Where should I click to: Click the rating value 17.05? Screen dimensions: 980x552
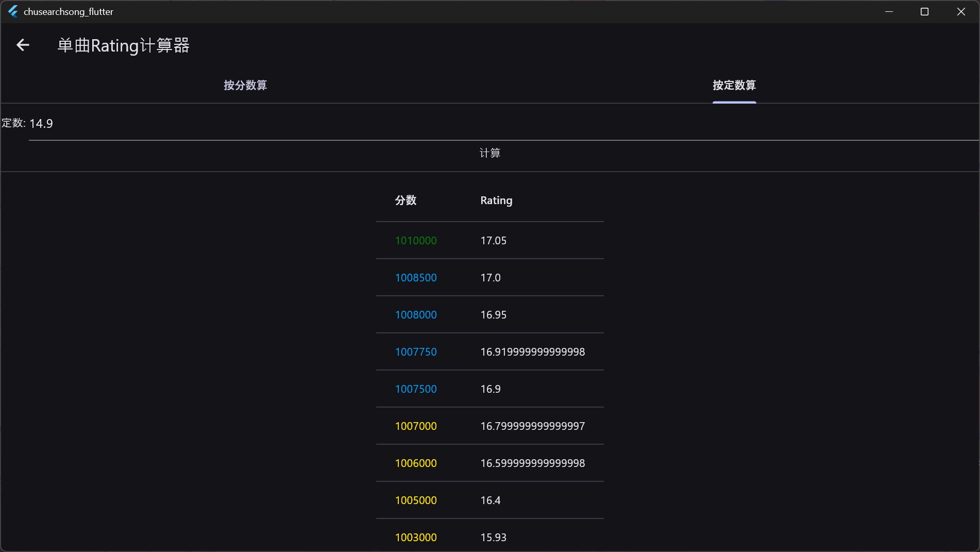click(x=493, y=241)
